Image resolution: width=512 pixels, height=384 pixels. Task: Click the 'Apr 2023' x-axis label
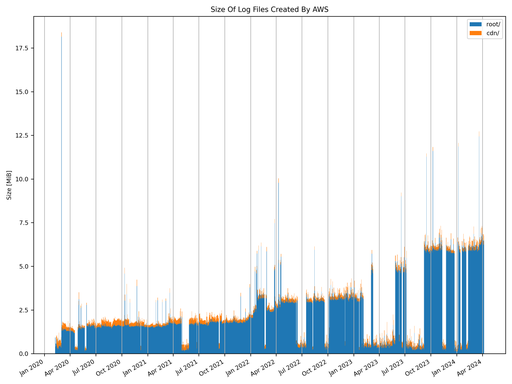pos(366,367)
